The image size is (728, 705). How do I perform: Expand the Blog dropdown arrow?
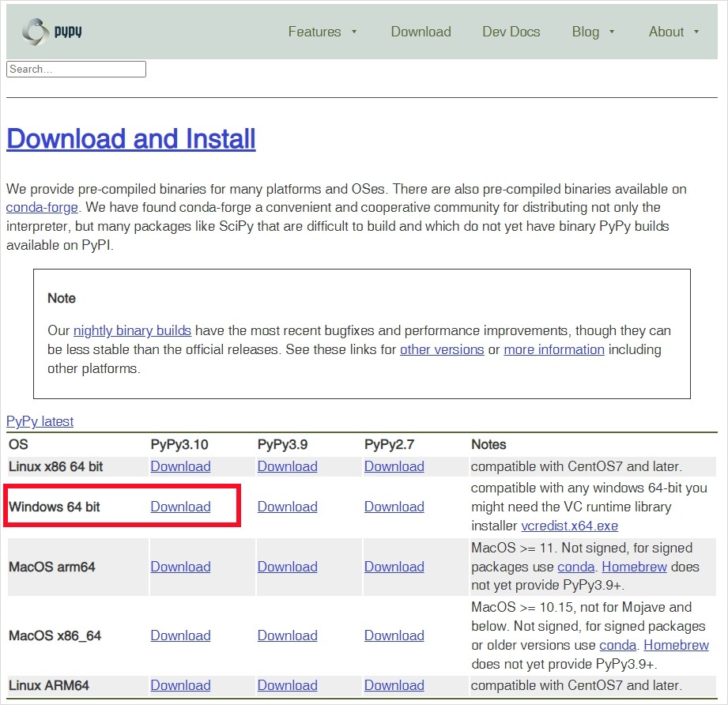[x=612, y=32]
